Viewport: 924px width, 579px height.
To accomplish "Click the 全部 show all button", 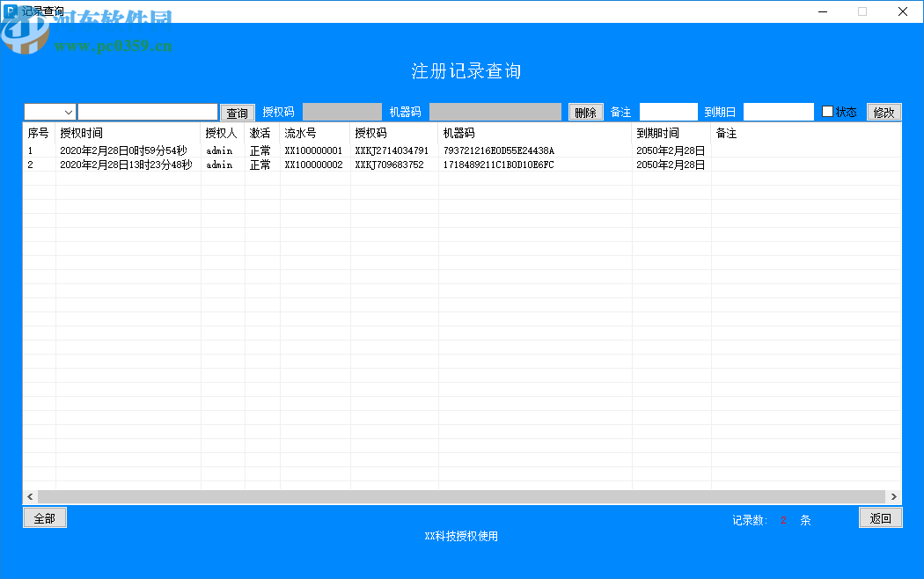I will click(x=44, y=517).
